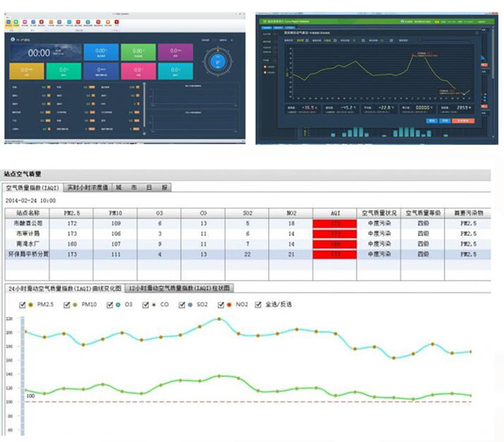Sort table by the PM2.5 column header
The height and width of the screenshot is (442, 504).
(72, 212)
